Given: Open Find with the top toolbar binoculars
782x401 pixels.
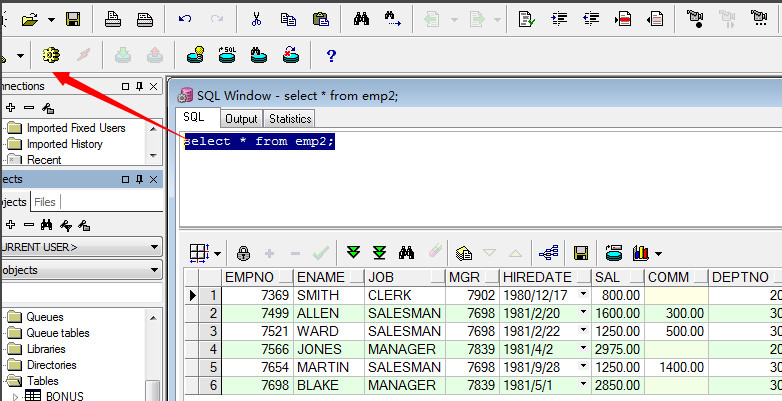Looking at the screenshot, I should [x=360, y=18].
